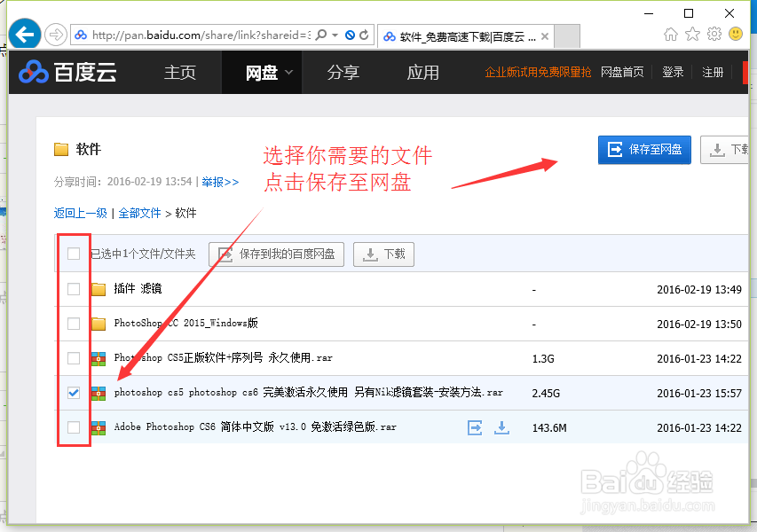Click the date 2016-01-23 15:57
757x532 pixels.
(699, 394)
